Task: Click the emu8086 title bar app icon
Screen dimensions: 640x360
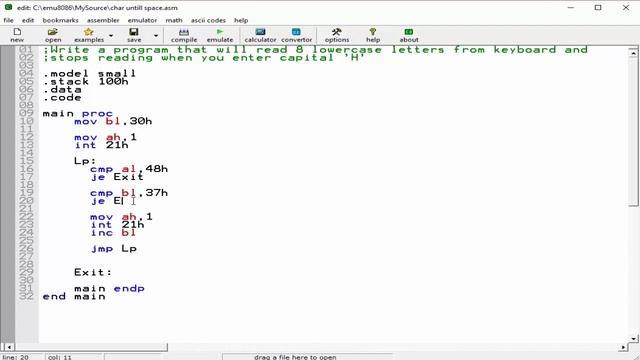Action: (8, 7)
